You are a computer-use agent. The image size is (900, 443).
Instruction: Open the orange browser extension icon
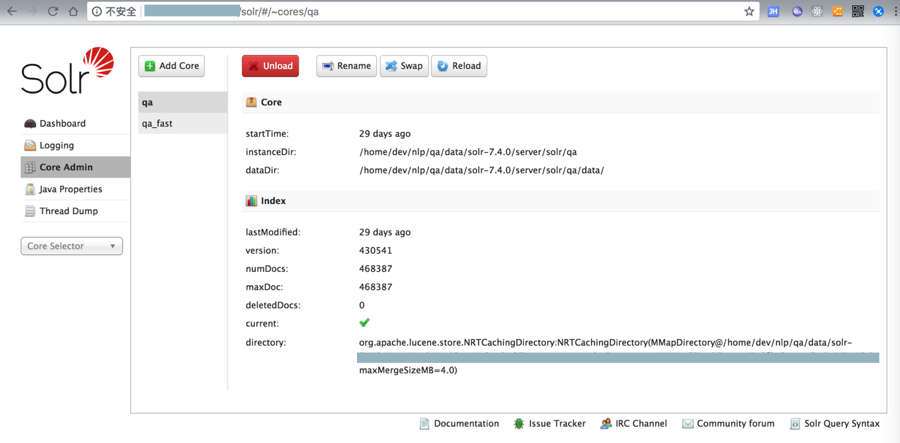click(x=837, y=11)
